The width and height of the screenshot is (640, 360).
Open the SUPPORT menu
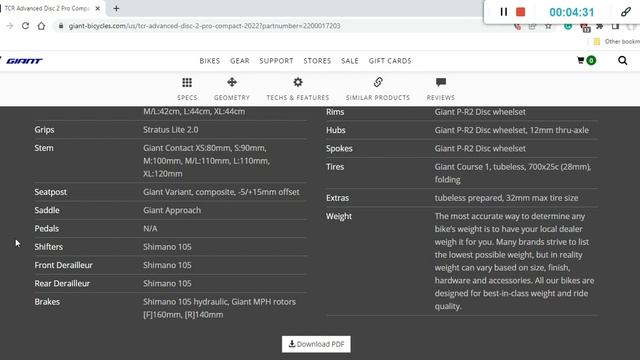276,61
